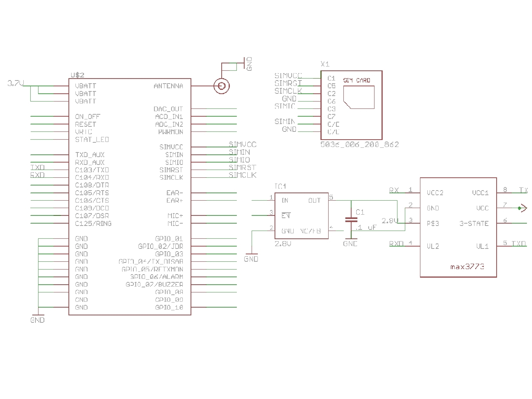Select the SIMCLK net label beside X1

(288, 91)
